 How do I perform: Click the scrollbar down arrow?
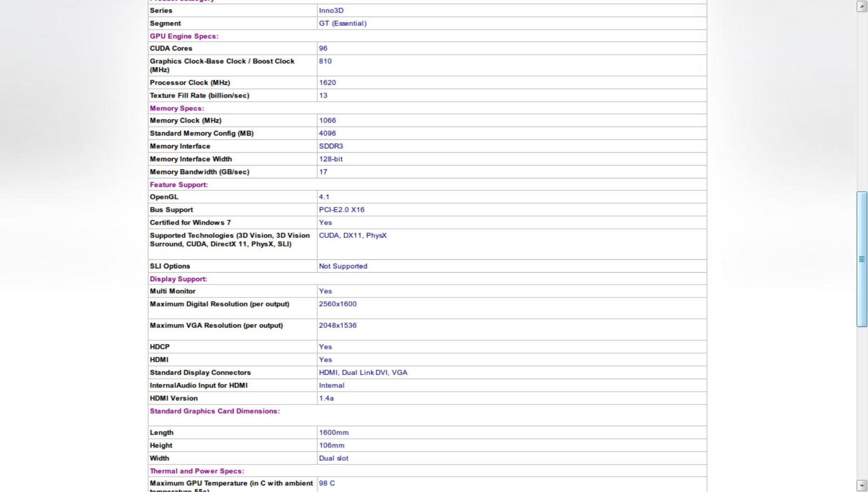(862, 485)
